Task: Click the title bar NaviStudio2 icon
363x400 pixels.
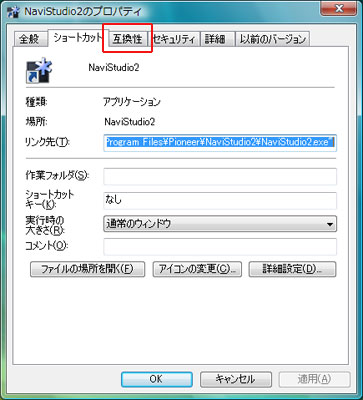Action: [x=12, y=11]
